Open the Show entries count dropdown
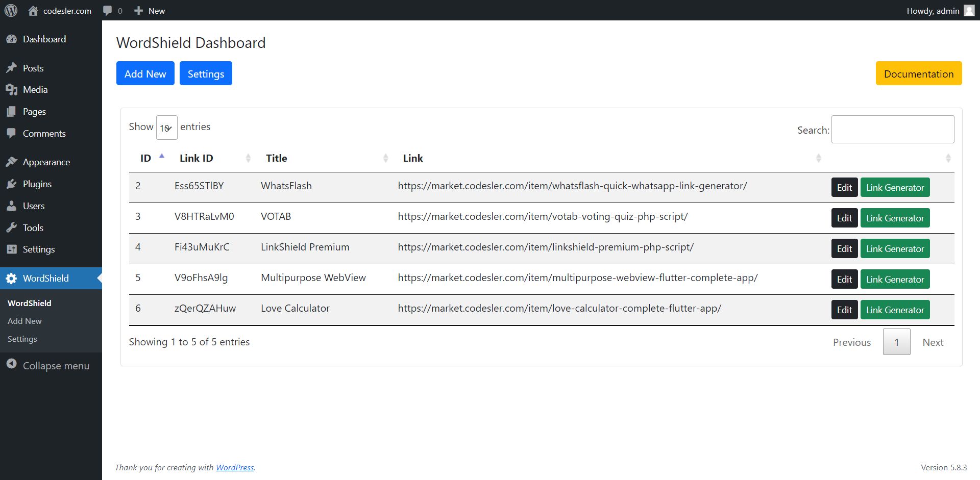The width and height of the screenshot is (980, 480). [166, 128]
